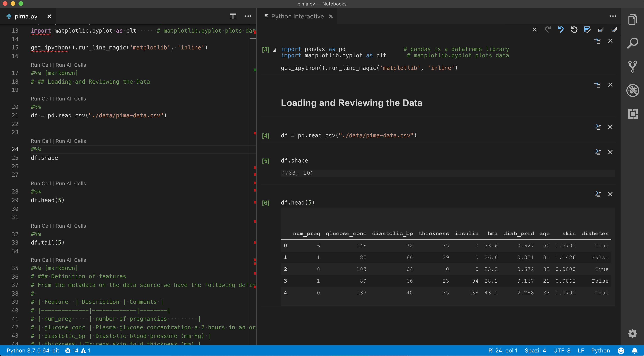644x356 pixels.
Task: Open the Debug view in the sidebar
Action: click(x=633, y=90)
